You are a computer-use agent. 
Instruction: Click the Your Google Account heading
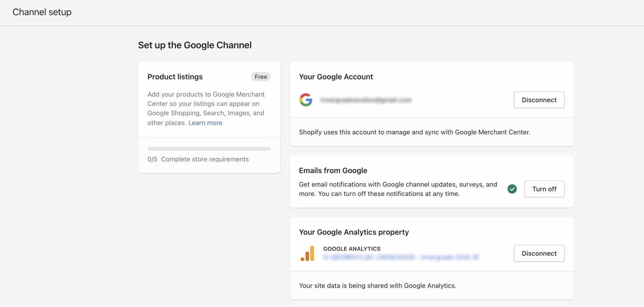tap(336, 77)
